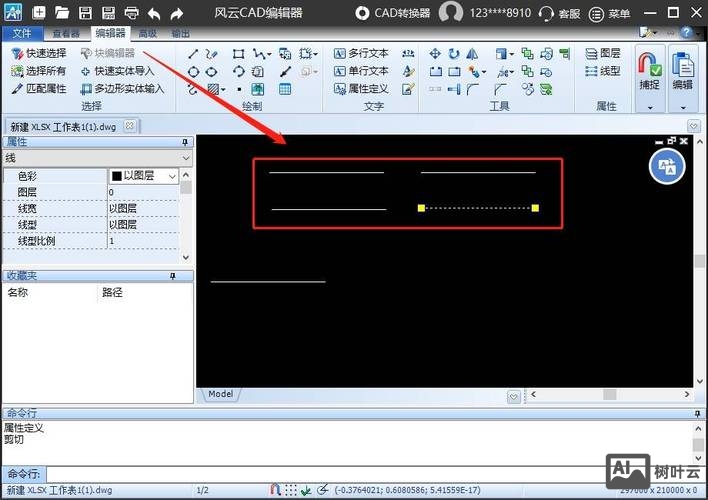Switch to the Viewer (查看器) tab

pyautogui.click(x=66, y=33)
